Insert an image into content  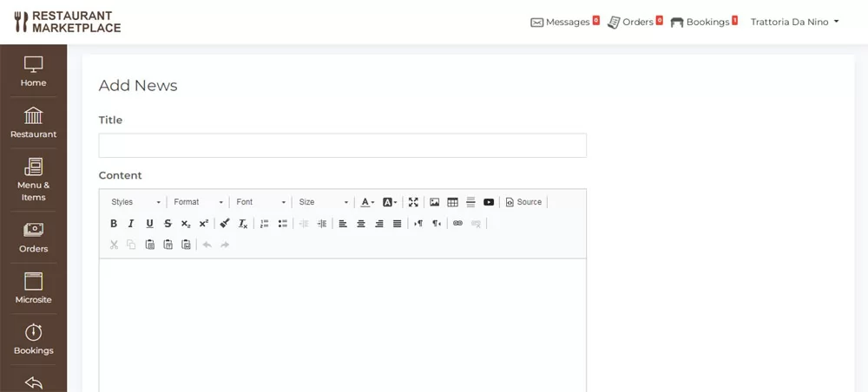pos(435,202)
